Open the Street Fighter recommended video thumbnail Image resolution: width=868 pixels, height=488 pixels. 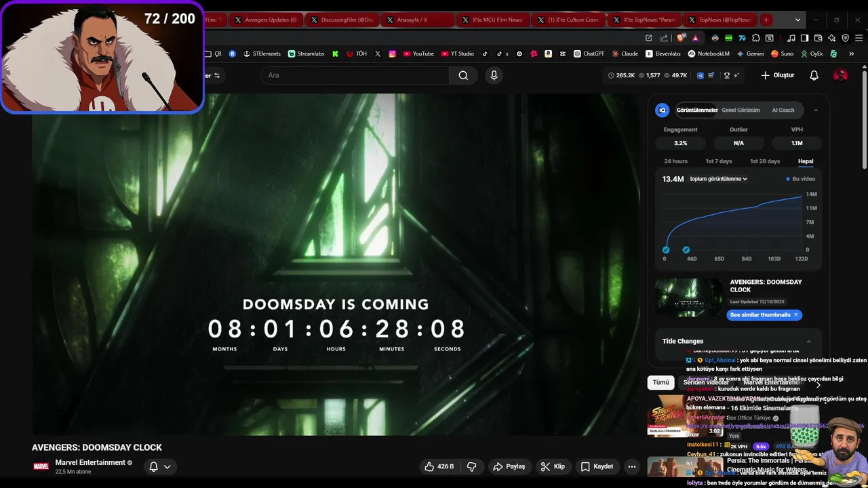point(667,418)
